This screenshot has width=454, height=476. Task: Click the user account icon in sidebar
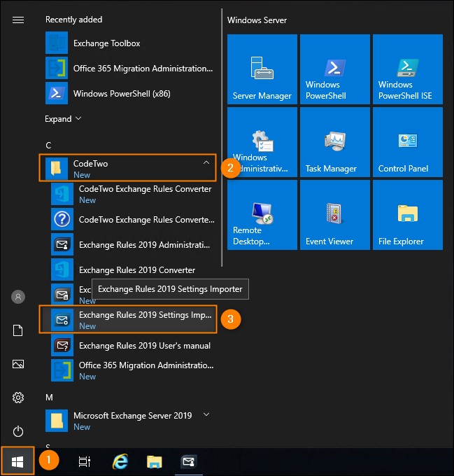point(18,297)
